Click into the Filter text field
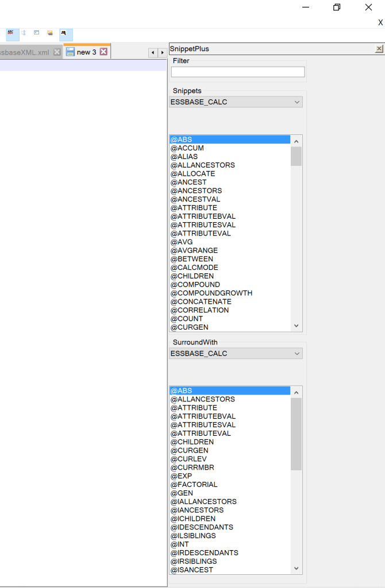This screenshot has width=385, height=588. click(238, 72)
